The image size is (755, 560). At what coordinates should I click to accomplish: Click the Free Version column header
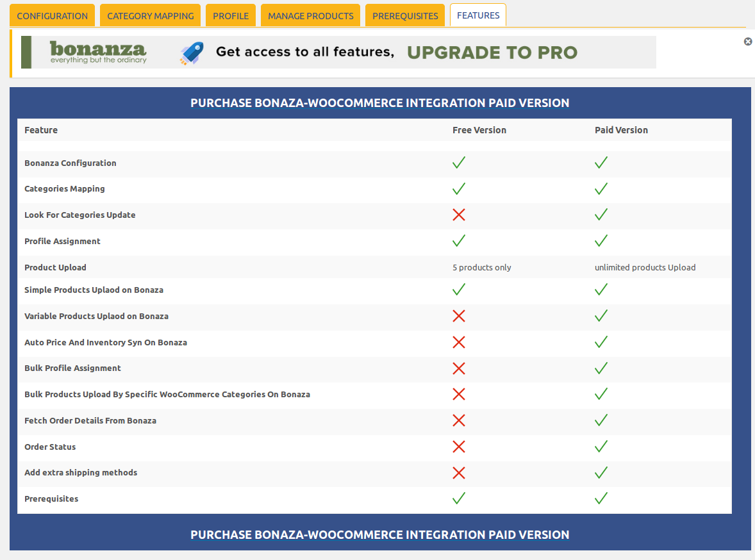479,130
